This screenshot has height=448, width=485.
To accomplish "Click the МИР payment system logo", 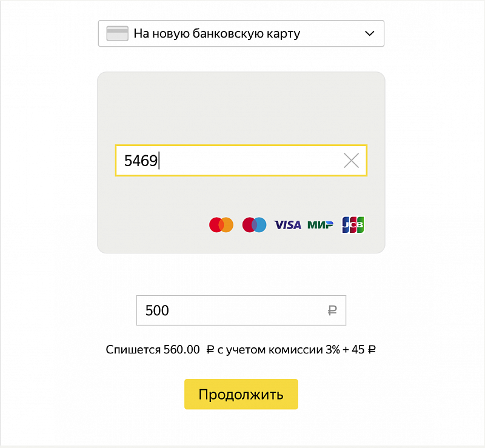I will click(320, 225).
